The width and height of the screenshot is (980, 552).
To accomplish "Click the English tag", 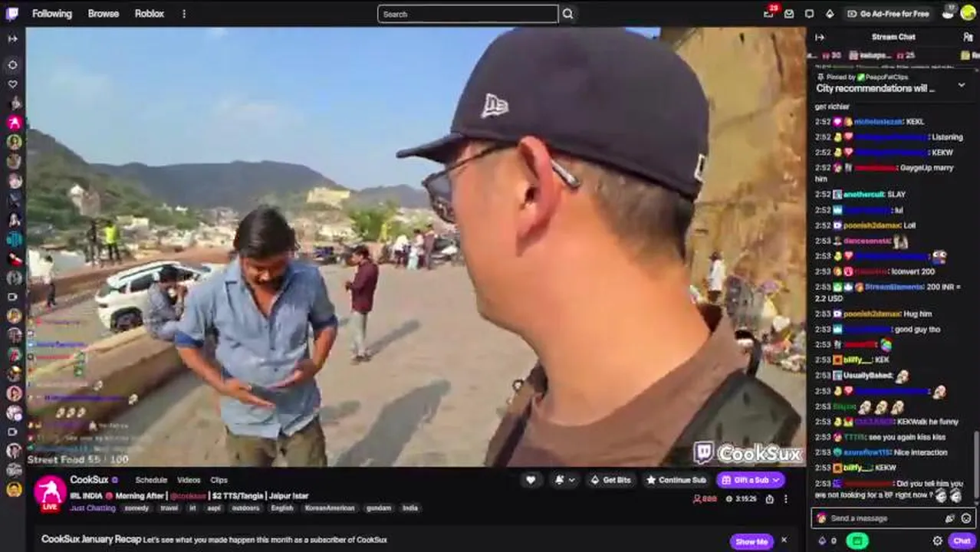I will point(281,508).
